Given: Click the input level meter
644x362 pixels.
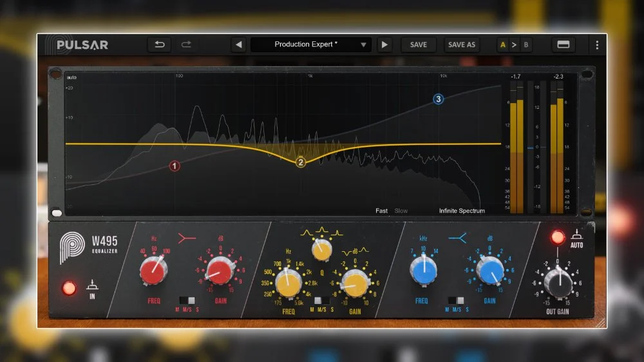Looking at the screenshot, I should point(516,147).
